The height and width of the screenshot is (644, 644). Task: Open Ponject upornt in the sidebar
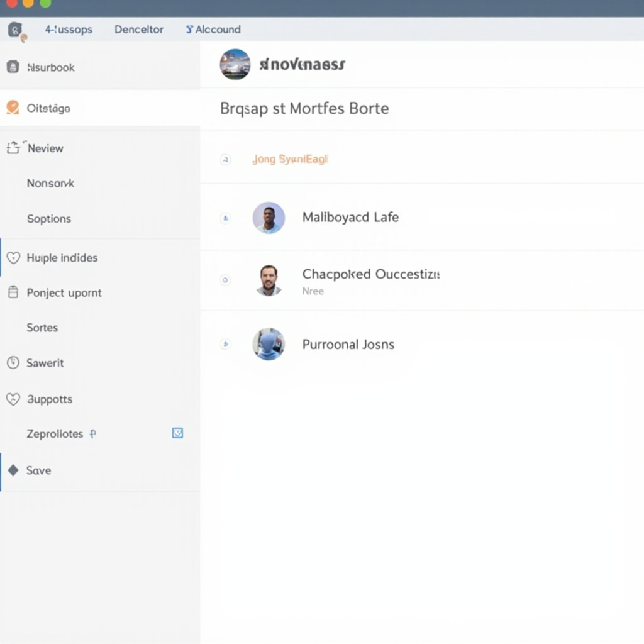[64, 293]
